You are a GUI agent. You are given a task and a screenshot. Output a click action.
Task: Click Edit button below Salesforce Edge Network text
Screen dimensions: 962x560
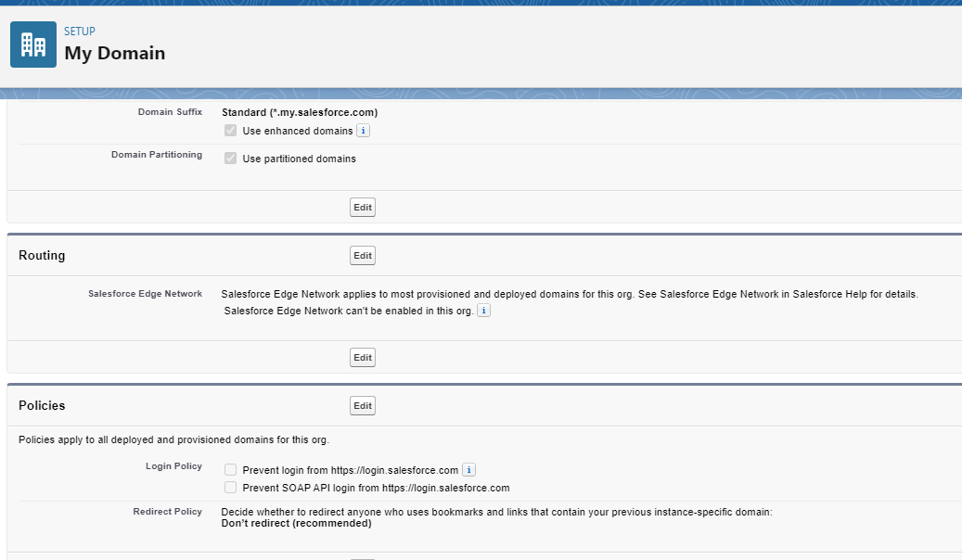pyautogui.click(x=363, y=358)
